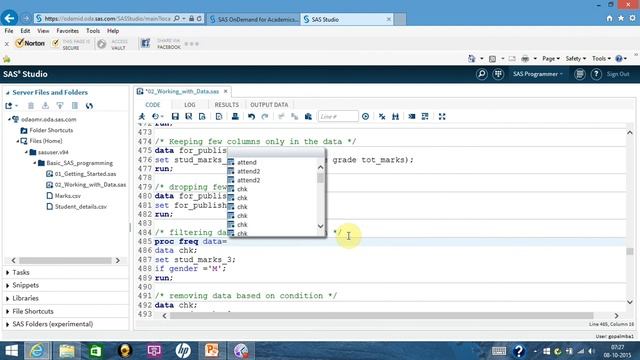
Task: Select Student_details.csv in the file tree
Action: pyautogui.click(x=80, y=207)
